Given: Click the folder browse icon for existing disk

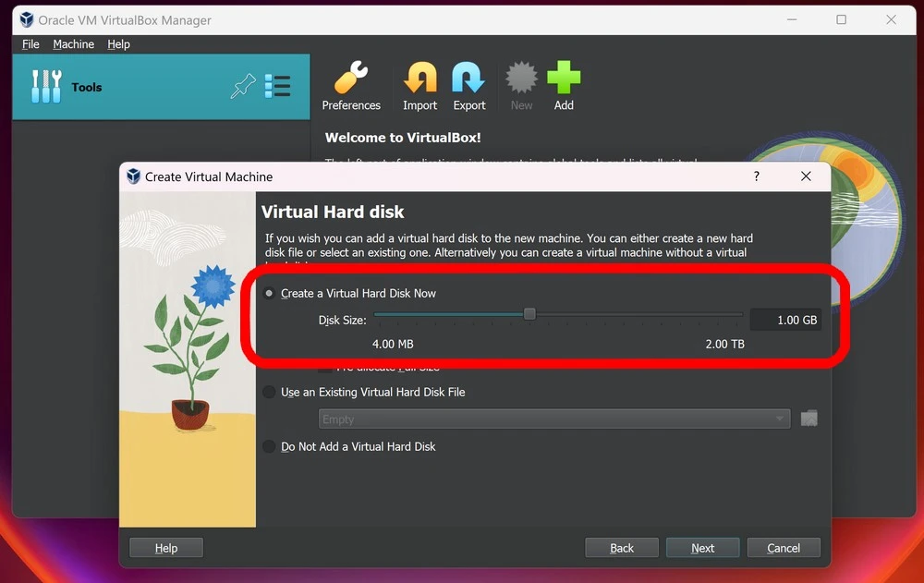Looking at the screenshot, I should tap(809, 419).
